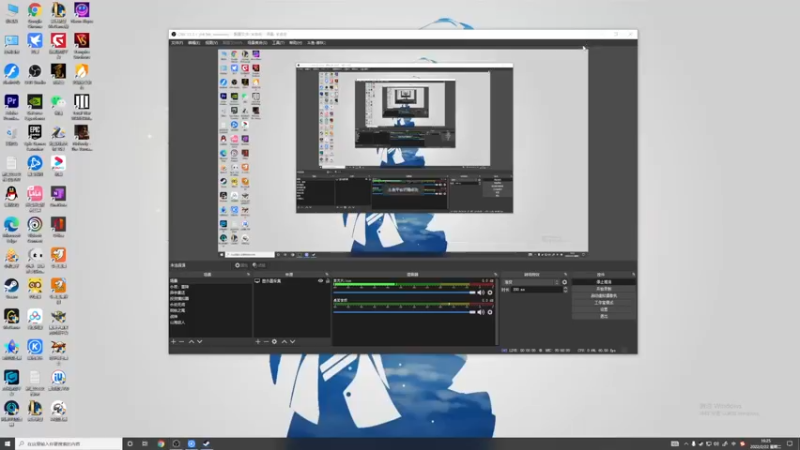Image resolution: width=800 pixels, height=450 pixels.
Task: Move the selected source up
Action: pyautogui.click(x=284, y=341)
